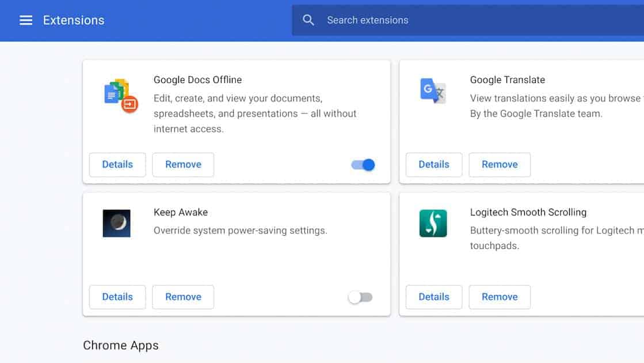Click the Google Docs Offline title text

coord(197,80)
